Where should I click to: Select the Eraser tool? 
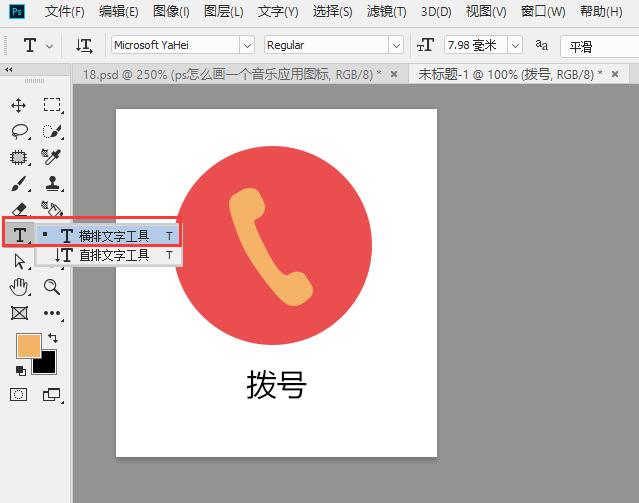pos(19,209)
